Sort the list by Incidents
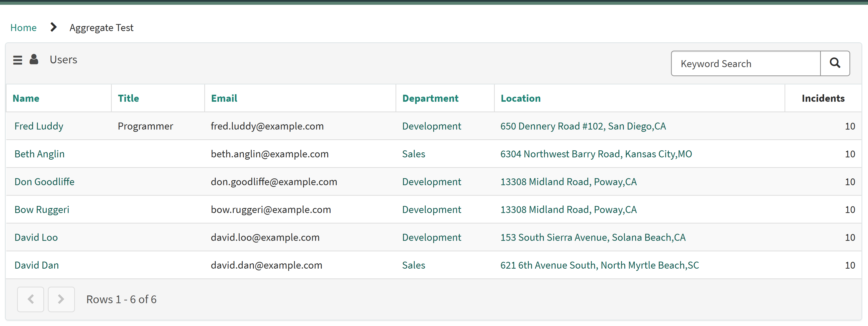This screenshot has width=868, height=326. [823, 98]
